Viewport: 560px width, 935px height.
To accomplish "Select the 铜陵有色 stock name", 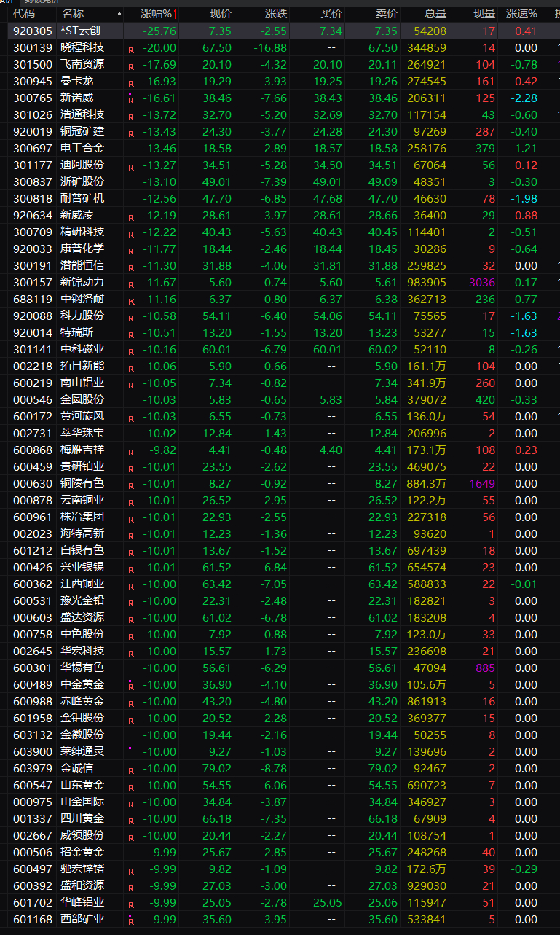I will click(x=82, y=483).
